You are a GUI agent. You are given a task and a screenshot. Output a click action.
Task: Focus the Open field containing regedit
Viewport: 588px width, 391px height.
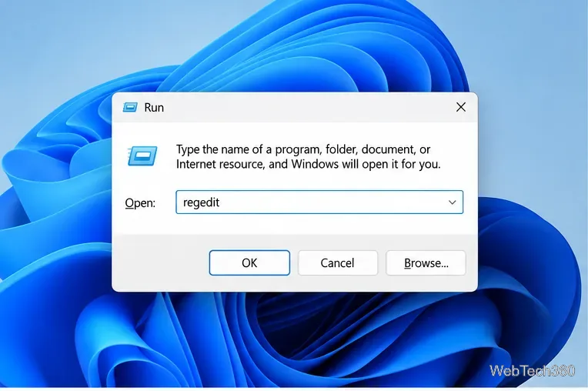pos(319,202)
